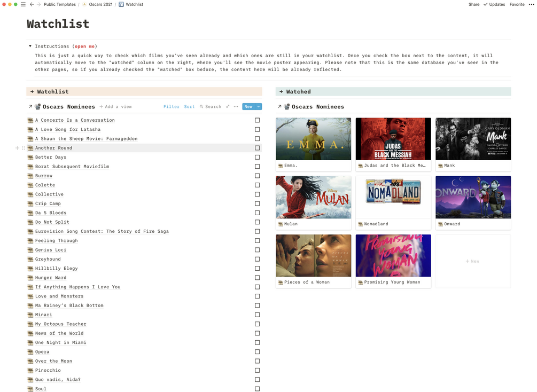This screenshot has height=392, width=537.
Task: Click the plus icon beside Another Round
Action: 17,148
